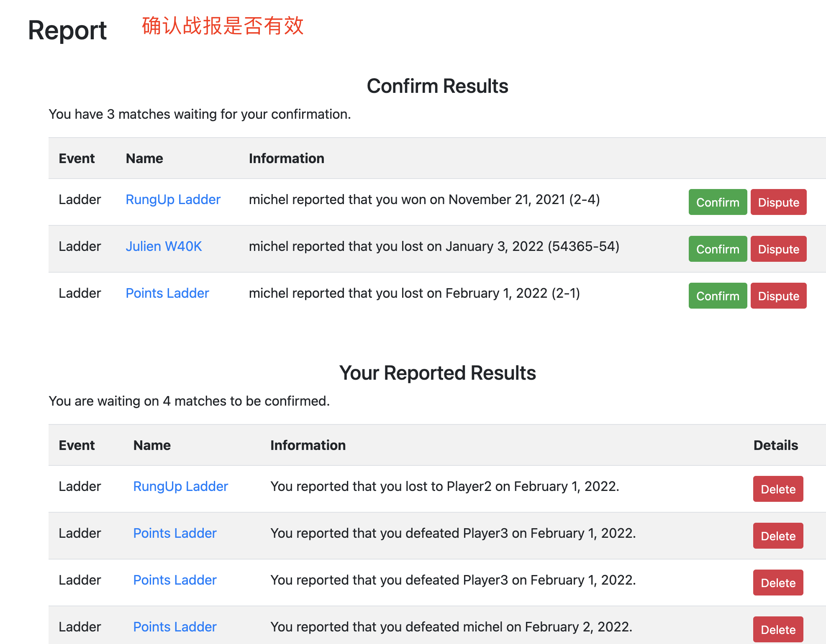Open Points Ladder link for michel February 2 report
The image size is (826, 644).
point(174,627)
